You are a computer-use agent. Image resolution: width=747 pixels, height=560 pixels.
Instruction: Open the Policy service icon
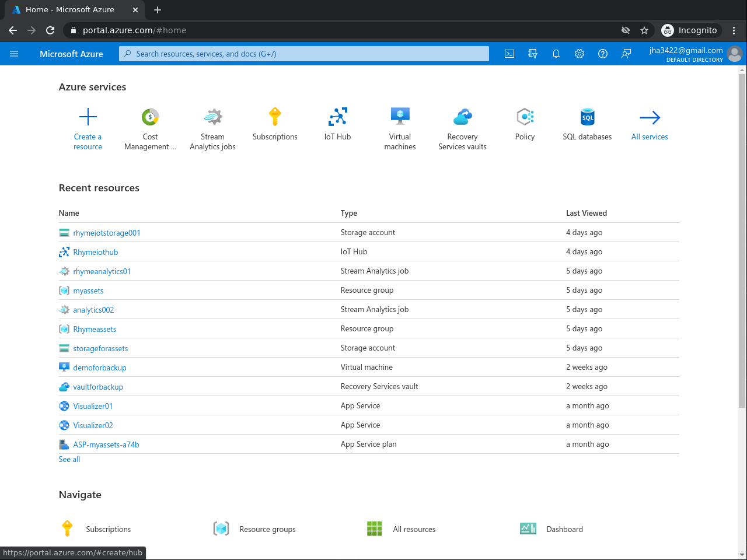tap(525, 117)
